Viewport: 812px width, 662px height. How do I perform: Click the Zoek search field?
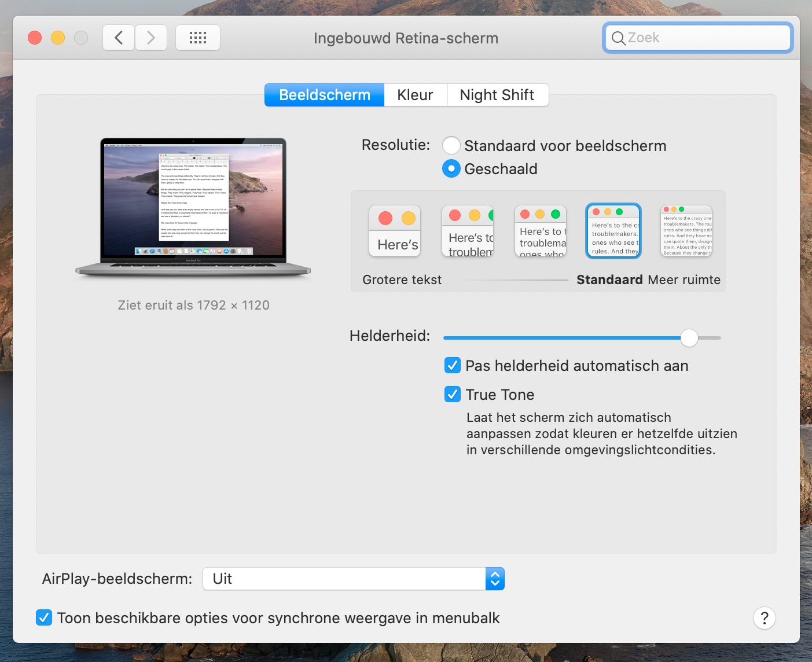pos(697,38)
